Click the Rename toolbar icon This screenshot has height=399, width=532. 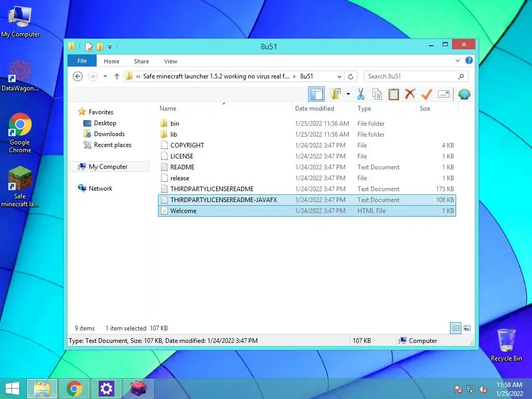444,94
